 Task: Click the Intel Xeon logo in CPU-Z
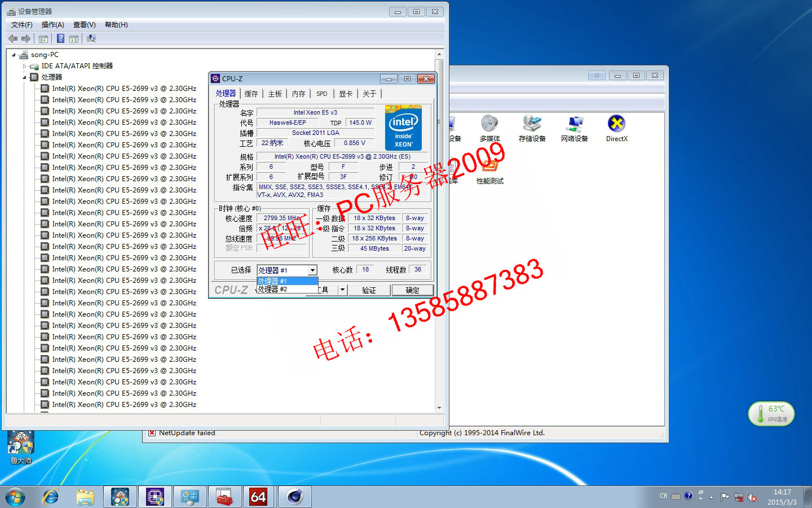403,128
